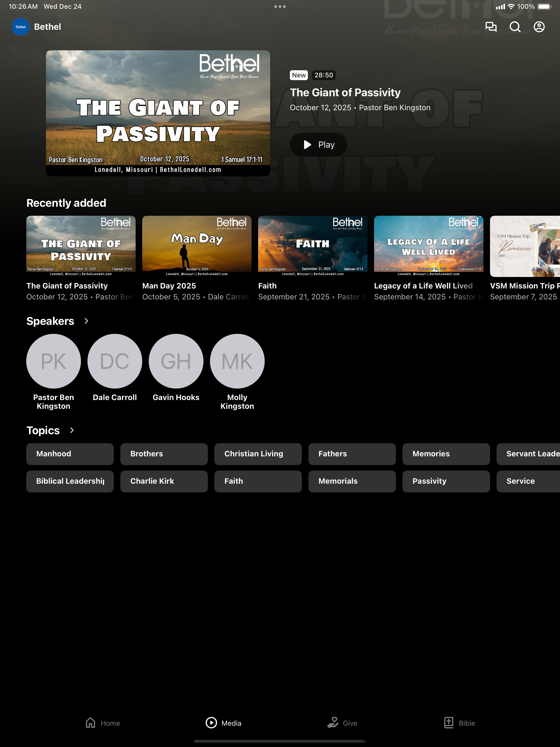Viewport: 560px width, 747px height.
Task: Tap the New badge on featured sermon
Action: 299,75
